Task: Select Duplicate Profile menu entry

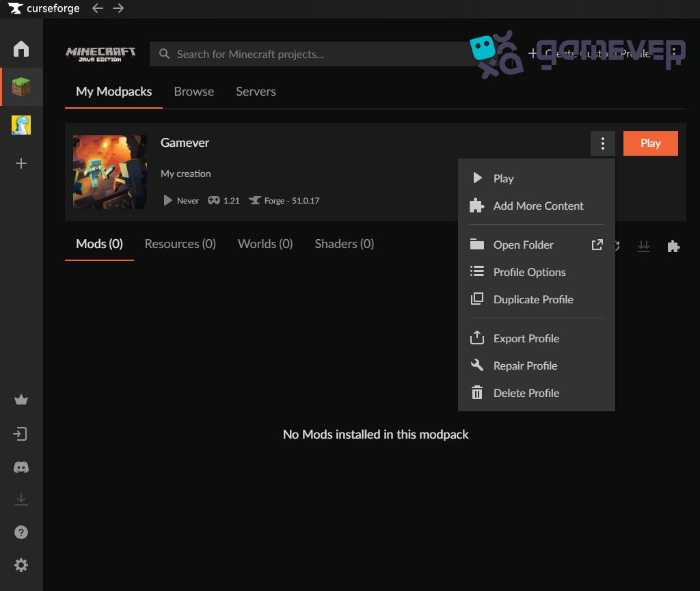Action: tap(537, 299)
